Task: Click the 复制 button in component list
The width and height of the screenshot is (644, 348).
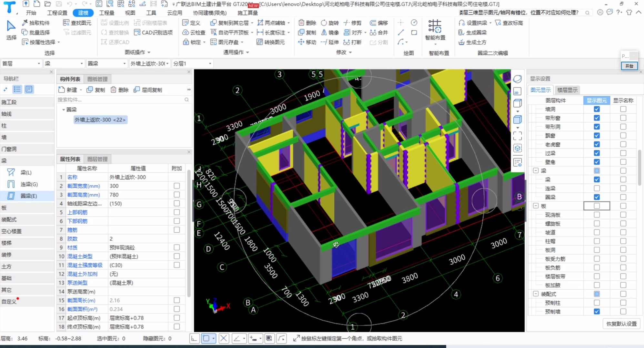Action: pyautogui.click(x=96, y=90)
